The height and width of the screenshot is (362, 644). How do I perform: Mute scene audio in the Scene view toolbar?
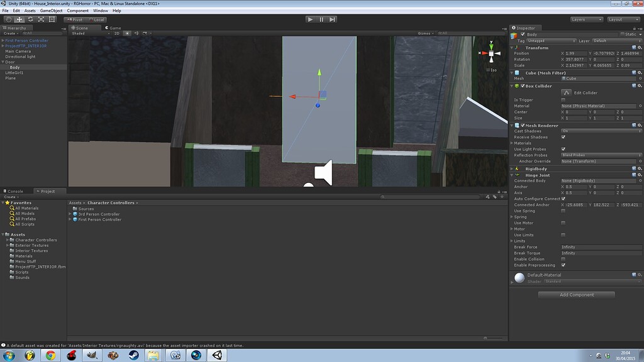[136, 35]
